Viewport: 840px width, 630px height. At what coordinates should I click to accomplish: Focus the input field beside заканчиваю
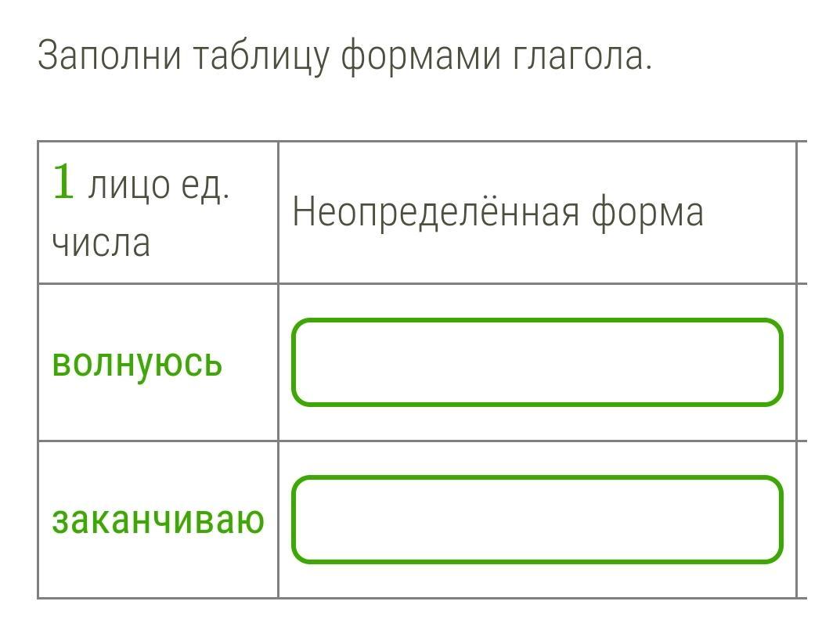click(537, 519)
